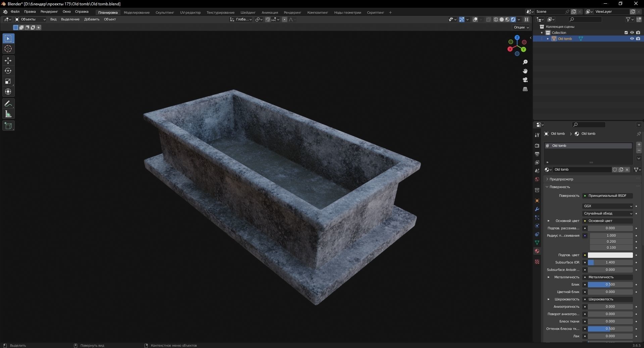Pause viewport render preview

click(527, 19)
